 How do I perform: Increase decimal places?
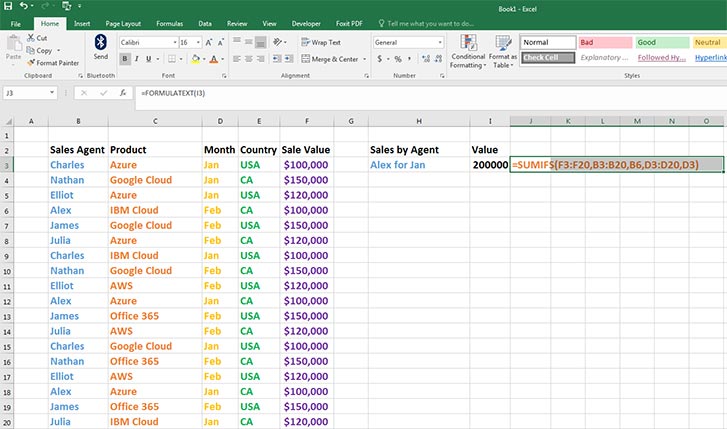pos(426,59)
